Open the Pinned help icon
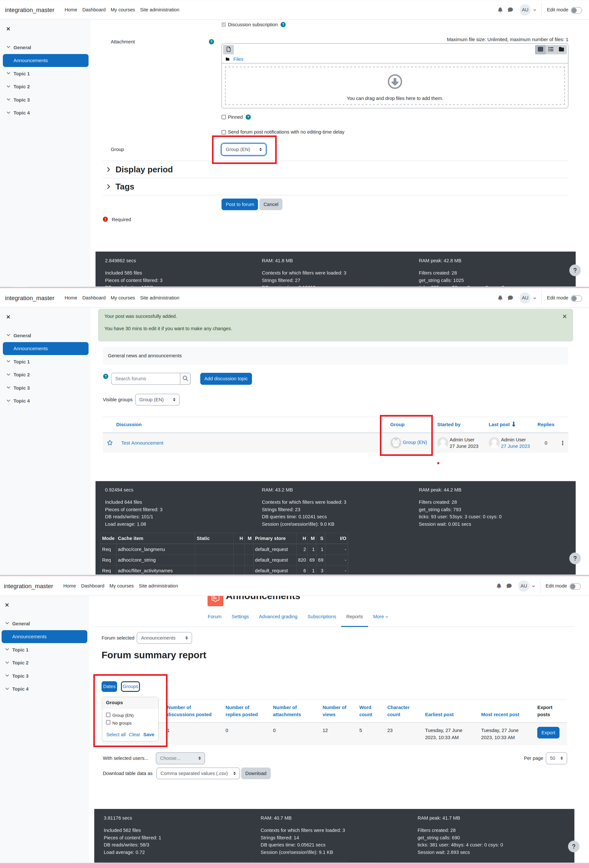 248,117
